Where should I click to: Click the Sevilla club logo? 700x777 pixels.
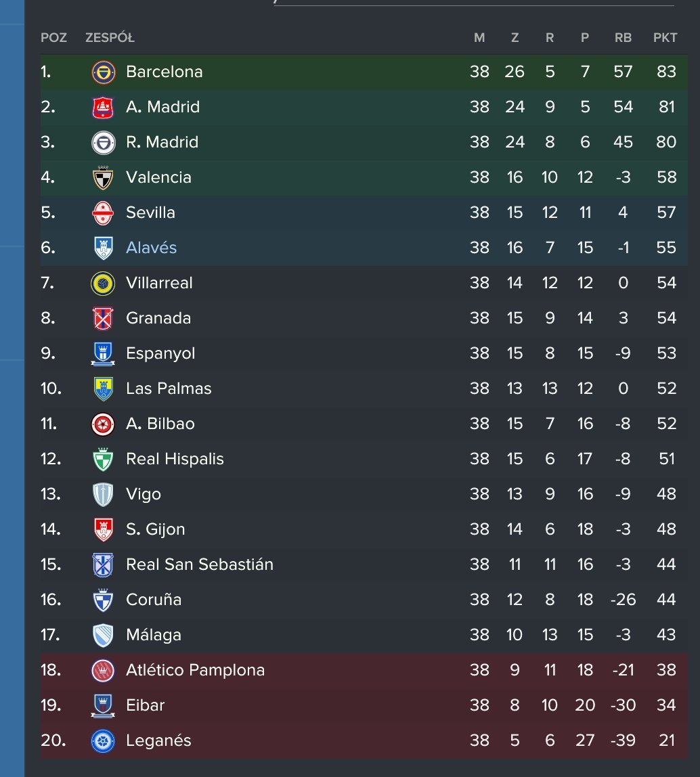coord(103,213)
